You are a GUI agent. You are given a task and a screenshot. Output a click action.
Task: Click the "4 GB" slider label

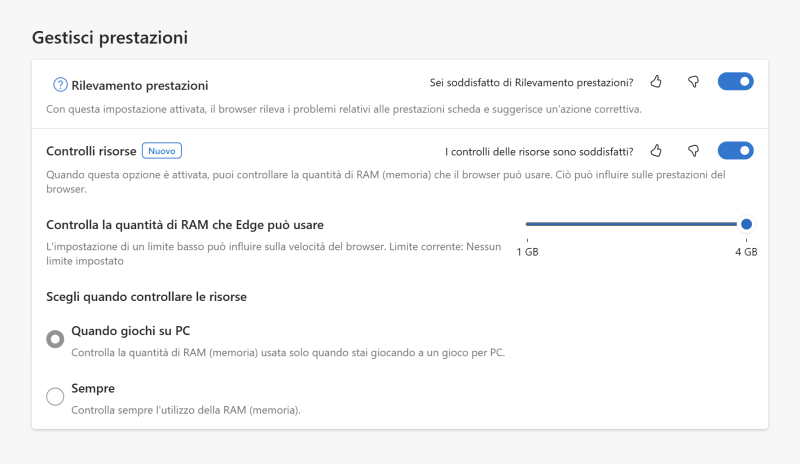pos(746,252)
